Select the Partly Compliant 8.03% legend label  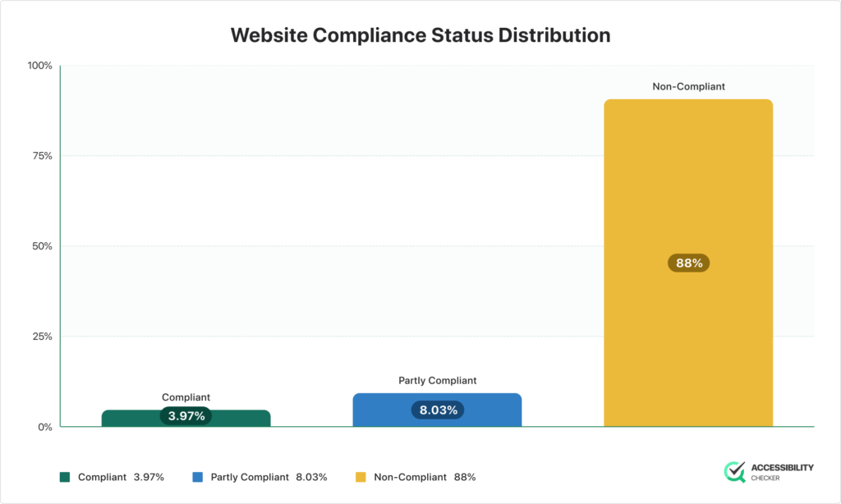coord(269,477)
